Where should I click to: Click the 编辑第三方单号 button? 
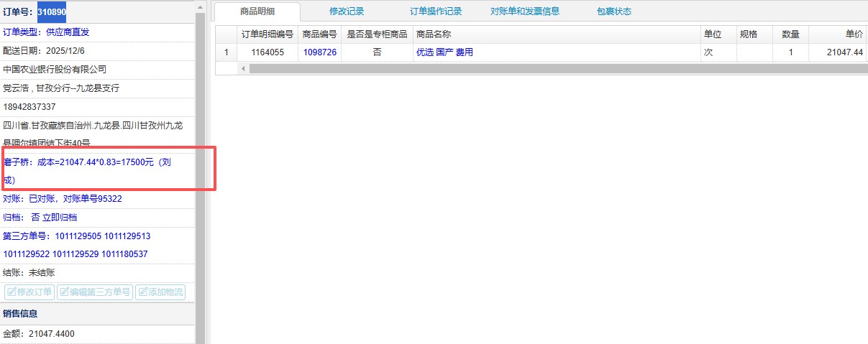point(95,292)
